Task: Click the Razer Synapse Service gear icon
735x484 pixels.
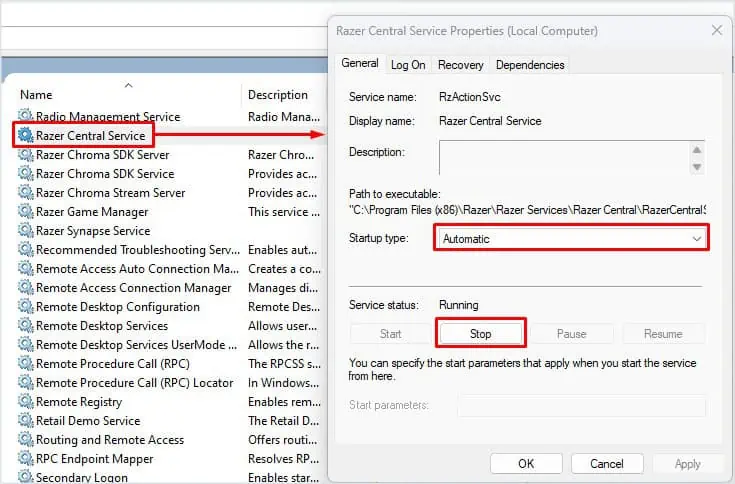Action: tap(26, 231)
